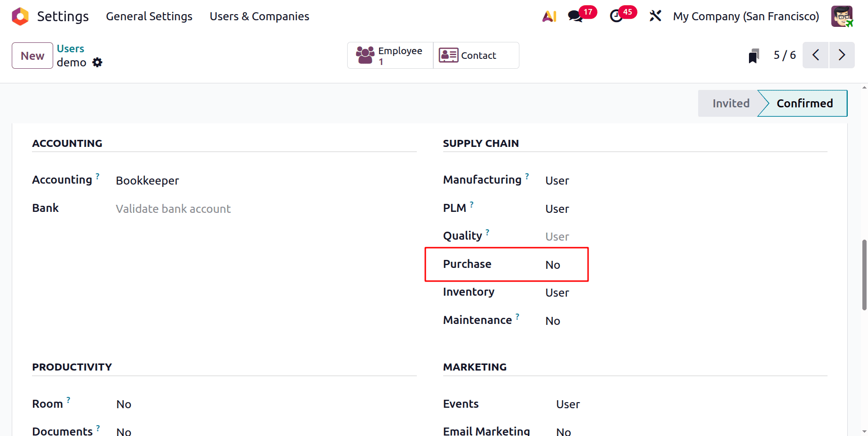Navigate back via the Users breadcrumb link
Screen dimensions: 868x436
point(70,48)
